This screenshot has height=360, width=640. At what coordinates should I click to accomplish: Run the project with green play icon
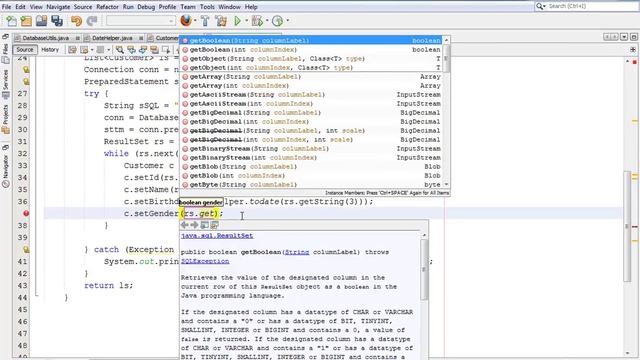[237, 21]
